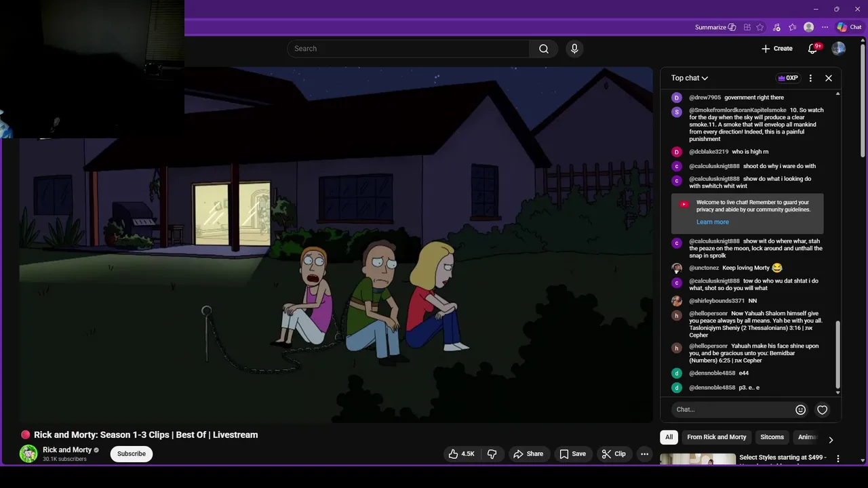Click the search magnifier button
This screenshot has height=488, width=868.
(x=544, y=49)
